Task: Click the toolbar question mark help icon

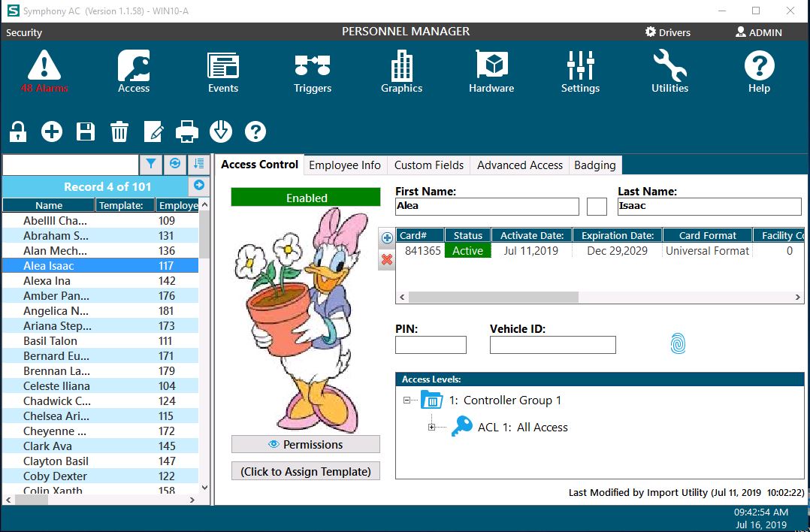Action: pos(255,131)
